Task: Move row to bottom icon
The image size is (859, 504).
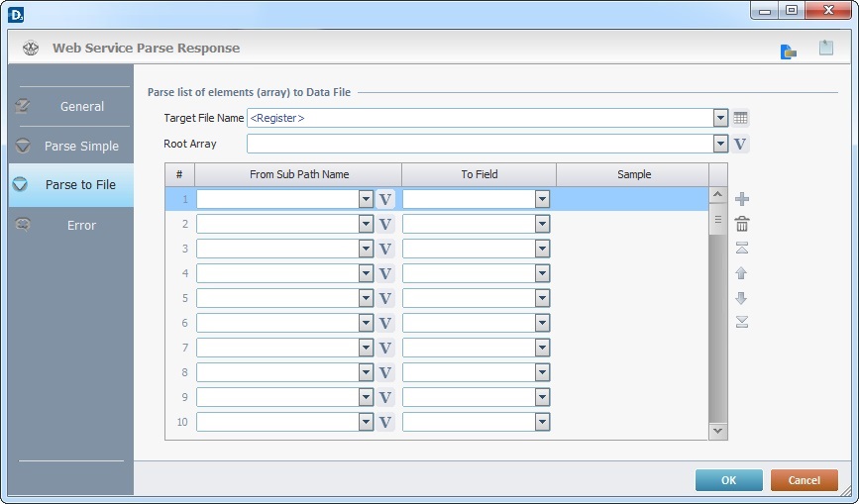Action: [x=742, y=322]
